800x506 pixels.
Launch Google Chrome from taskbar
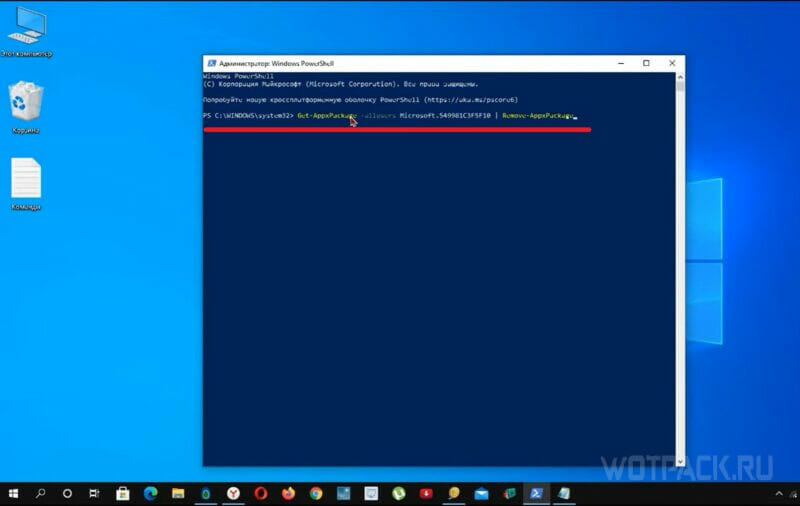(x=316, y=493)
